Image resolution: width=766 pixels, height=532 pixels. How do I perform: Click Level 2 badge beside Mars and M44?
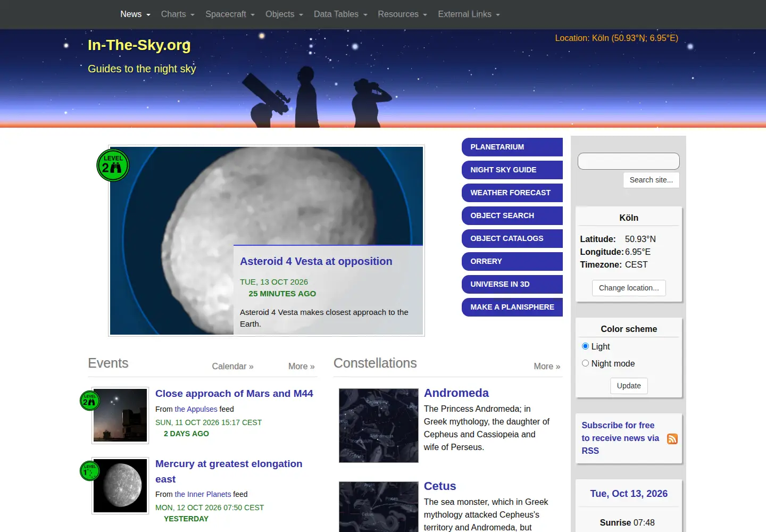tap(89, 401)
